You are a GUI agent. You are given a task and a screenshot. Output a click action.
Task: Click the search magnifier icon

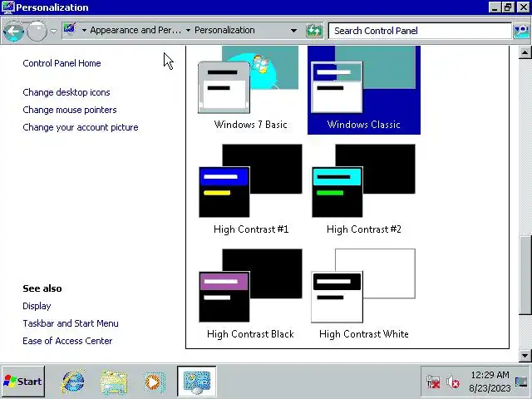coord(521,31)
